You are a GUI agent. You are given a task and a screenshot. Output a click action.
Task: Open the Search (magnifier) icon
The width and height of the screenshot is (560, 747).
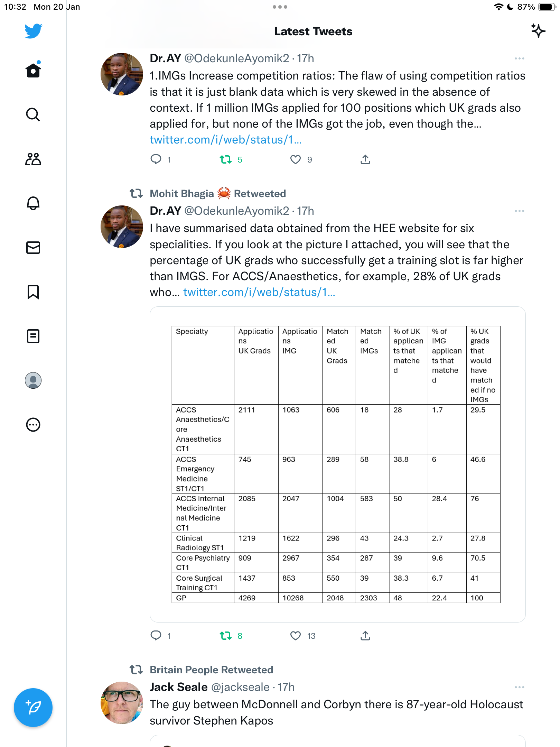click(x=33, y=114)
